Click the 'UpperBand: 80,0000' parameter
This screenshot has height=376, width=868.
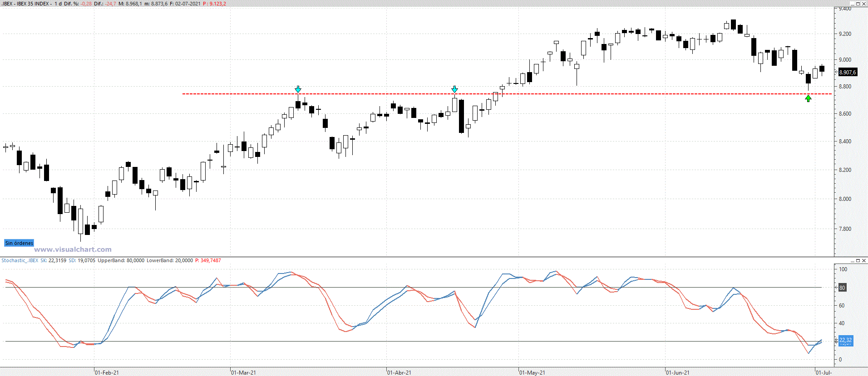click(x=121, y=260)
